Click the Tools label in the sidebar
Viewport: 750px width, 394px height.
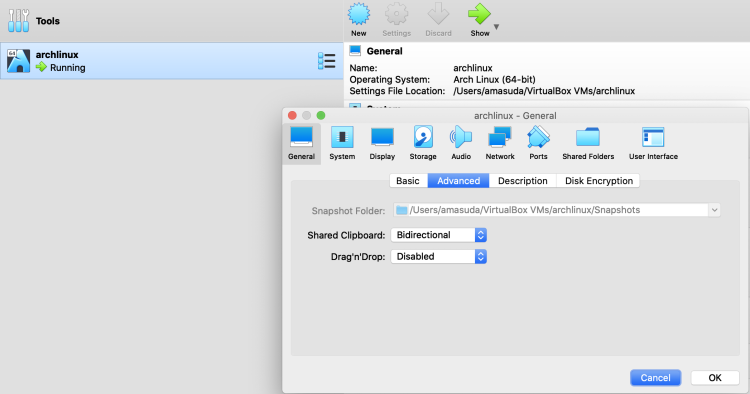[x=48, y=21]
